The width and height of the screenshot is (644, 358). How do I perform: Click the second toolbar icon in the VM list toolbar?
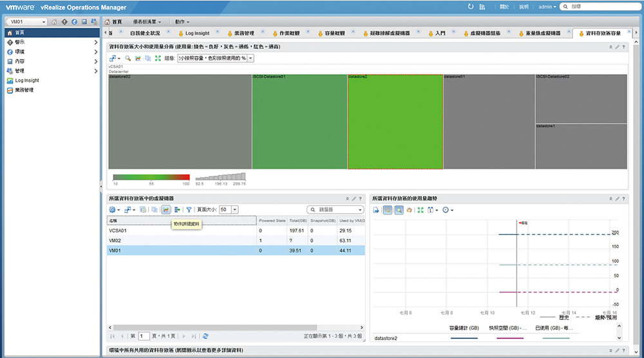(129, 210)
